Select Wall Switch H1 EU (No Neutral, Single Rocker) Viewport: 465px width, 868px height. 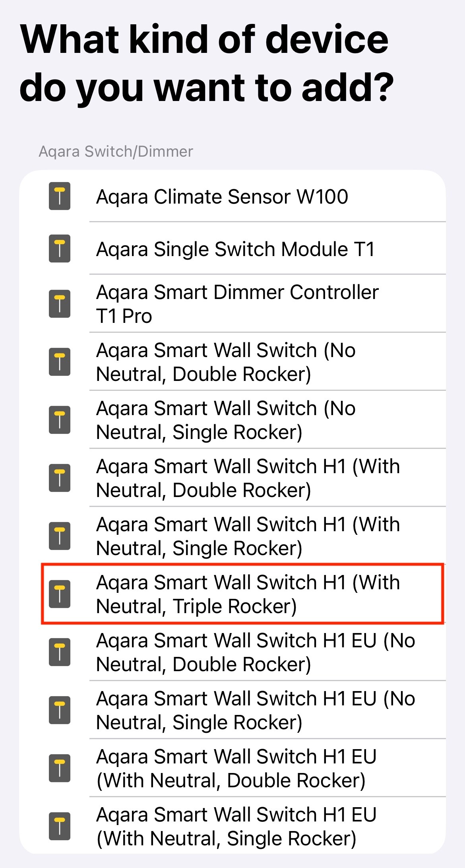coord(232,710)
